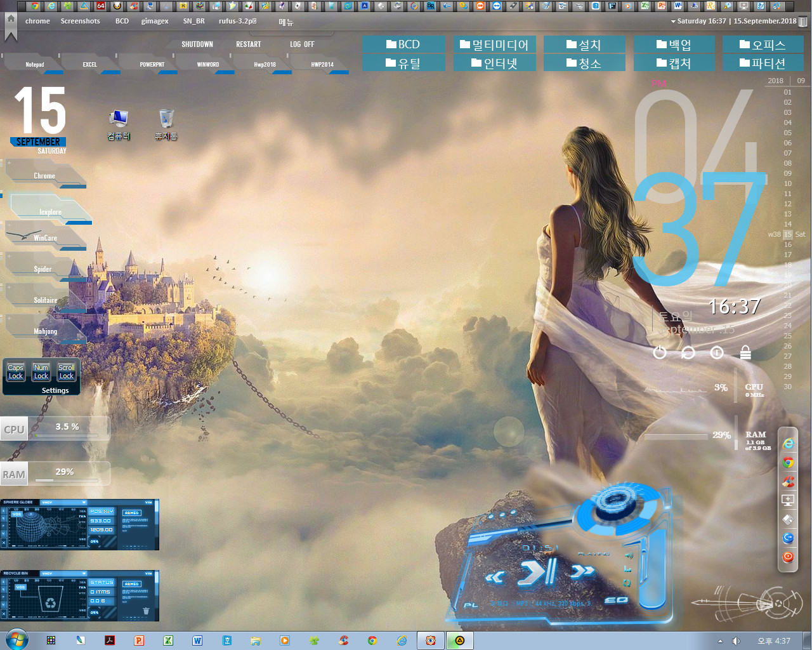Click the home icon on top bar
Viewport: 812px width, 650px height.
pos(11,19)
